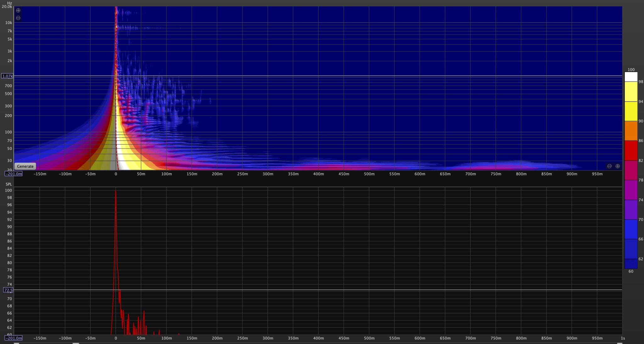The image size is (644, 344).
Task: Click the SPL label above the lower graph
Action: (9, 184)
